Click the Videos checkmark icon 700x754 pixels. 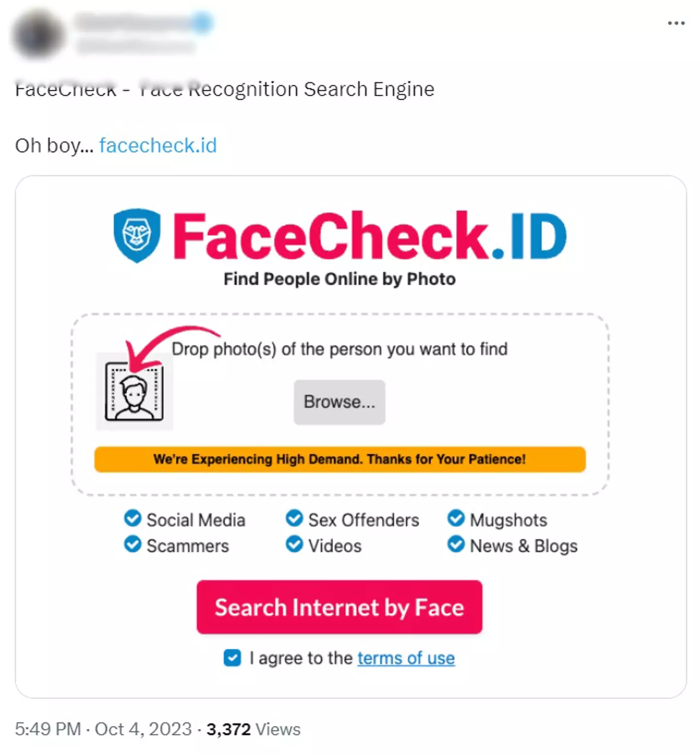294,545
